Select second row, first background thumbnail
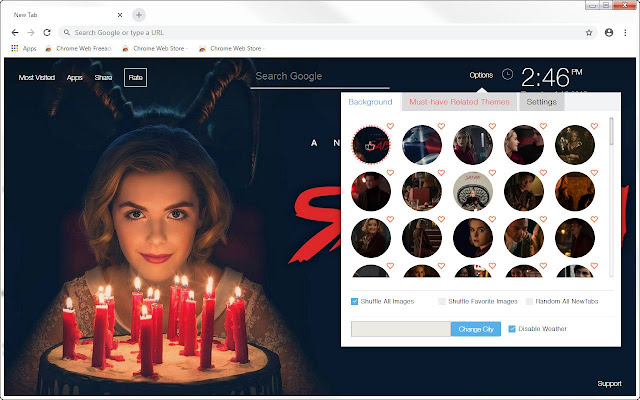Image resolution: width=640 pixels, height=400 pixels. (x=371, y=191)
